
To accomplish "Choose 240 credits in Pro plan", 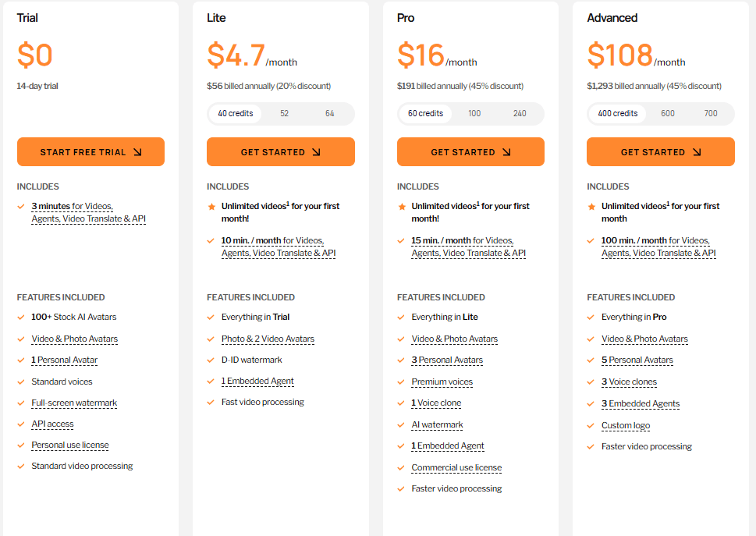I will 520,114.
